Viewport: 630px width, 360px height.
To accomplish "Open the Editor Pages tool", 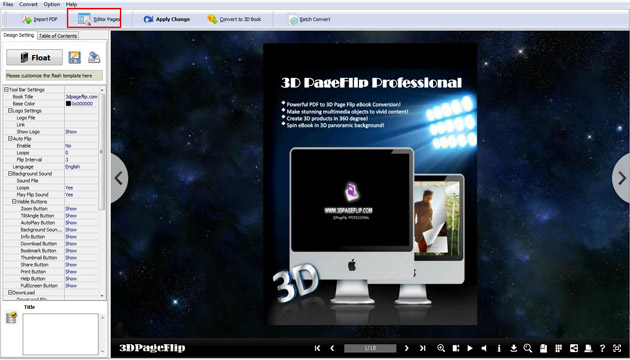I will pyautogui.click(x=94, y=19).
